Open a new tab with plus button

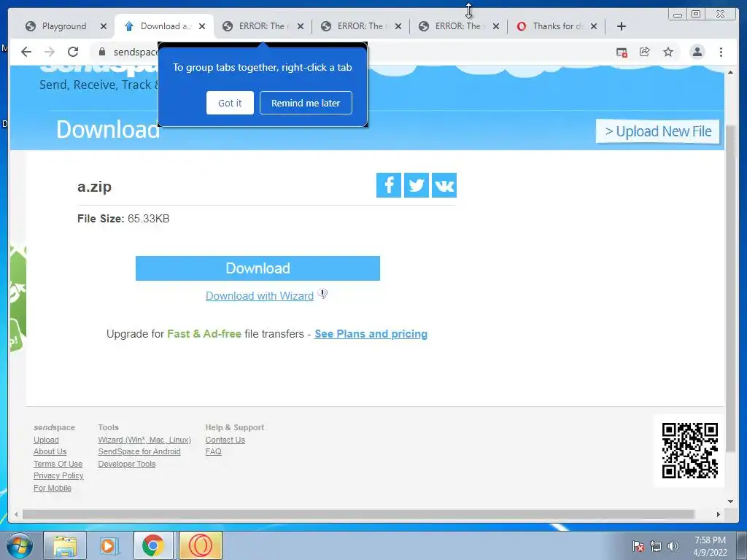[622, 26]
